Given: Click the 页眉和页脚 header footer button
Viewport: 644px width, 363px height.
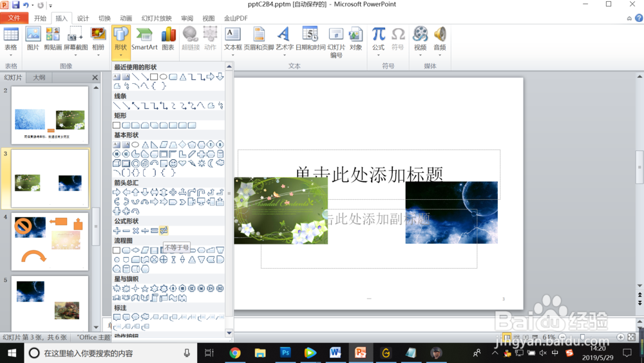Looking at the screenshot, I should click(x=259, y=39).
